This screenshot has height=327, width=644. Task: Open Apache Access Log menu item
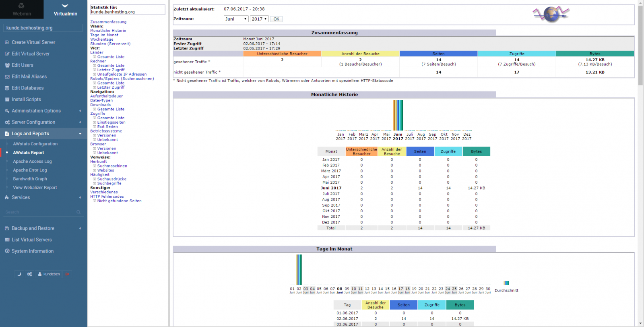pyautogui.click(x=32, y=161)
